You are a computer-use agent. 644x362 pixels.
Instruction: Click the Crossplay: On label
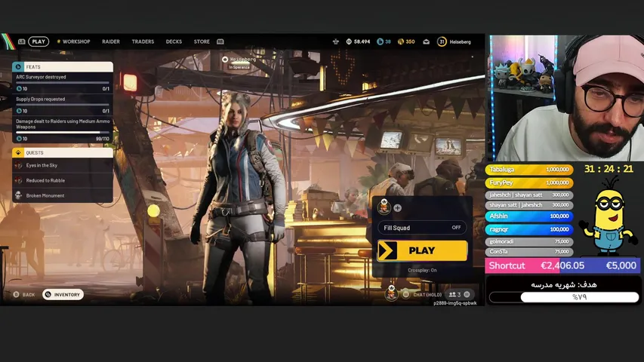pyautogui.click(x=422, y=270)
